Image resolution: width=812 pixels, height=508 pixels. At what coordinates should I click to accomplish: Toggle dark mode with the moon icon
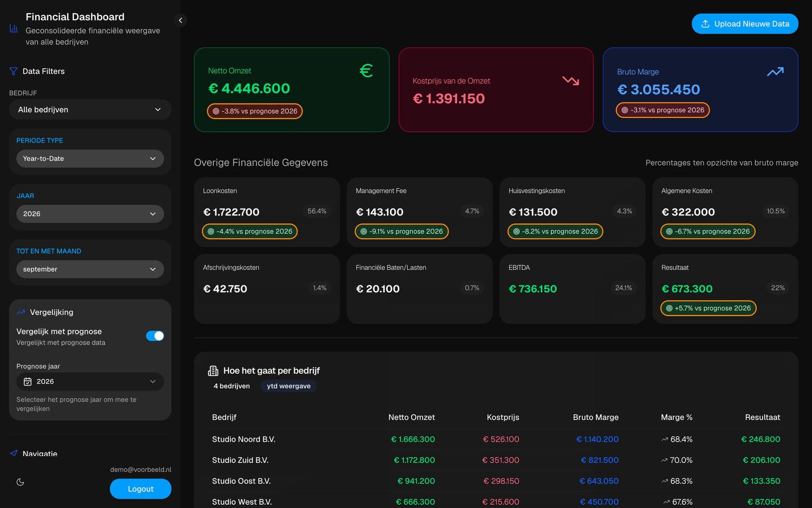(x=20, y=482)
